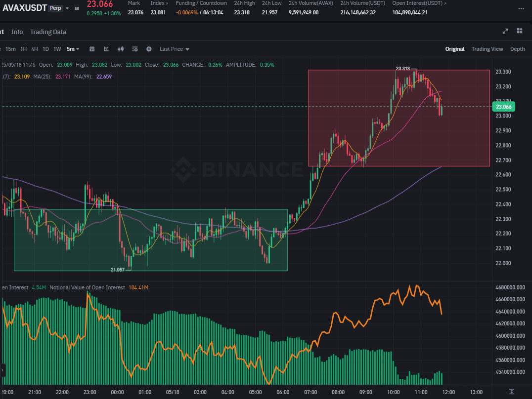The width and height of the screenshot is (532, 399).
Task: Click the green 23.066 price label
Action: pyautogui.click(x=503, y=107)
